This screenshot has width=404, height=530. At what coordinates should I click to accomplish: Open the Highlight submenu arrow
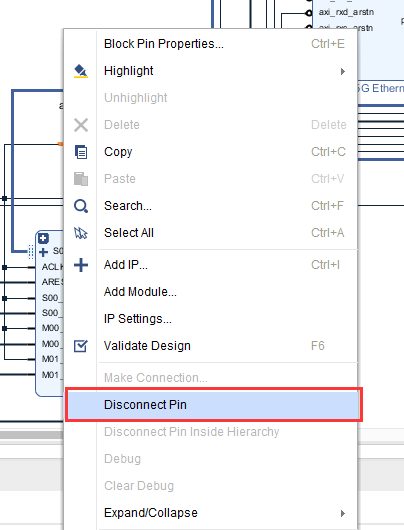coord(343,71)
